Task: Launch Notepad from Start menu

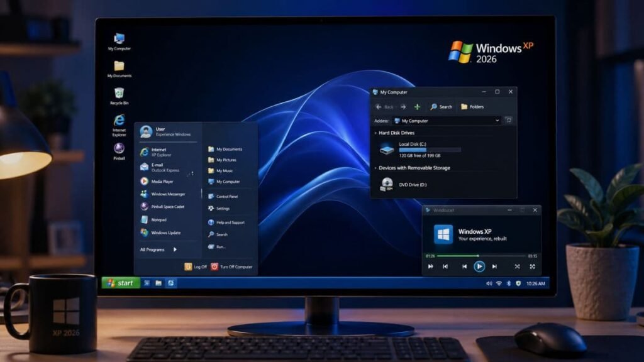Action: [x=158, y=220]
